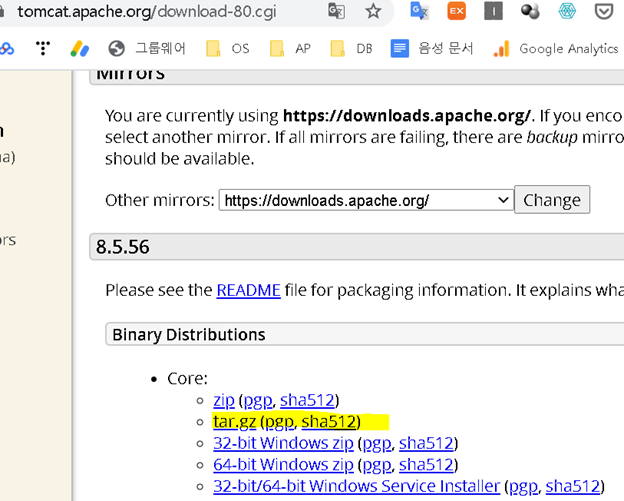The height and width of the screenshot is (501, 624).
Task: Download the Core zip link
Action: [x=224, y=400]
